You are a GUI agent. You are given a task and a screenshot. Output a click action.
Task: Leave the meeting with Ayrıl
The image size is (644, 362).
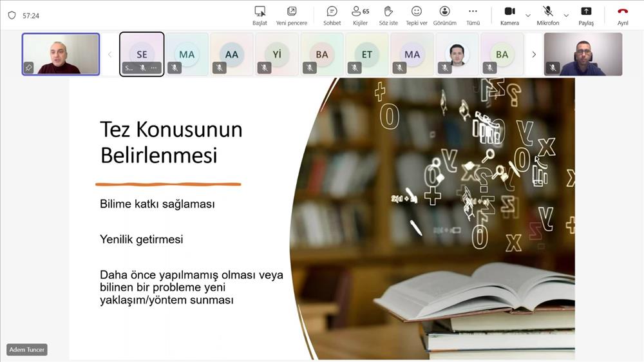[623, 15]
